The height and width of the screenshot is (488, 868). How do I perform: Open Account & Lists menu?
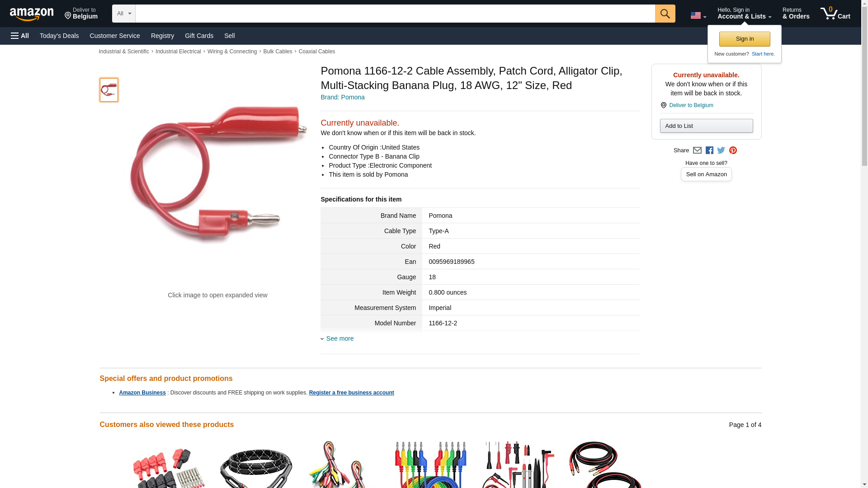(x=744, y=14)
